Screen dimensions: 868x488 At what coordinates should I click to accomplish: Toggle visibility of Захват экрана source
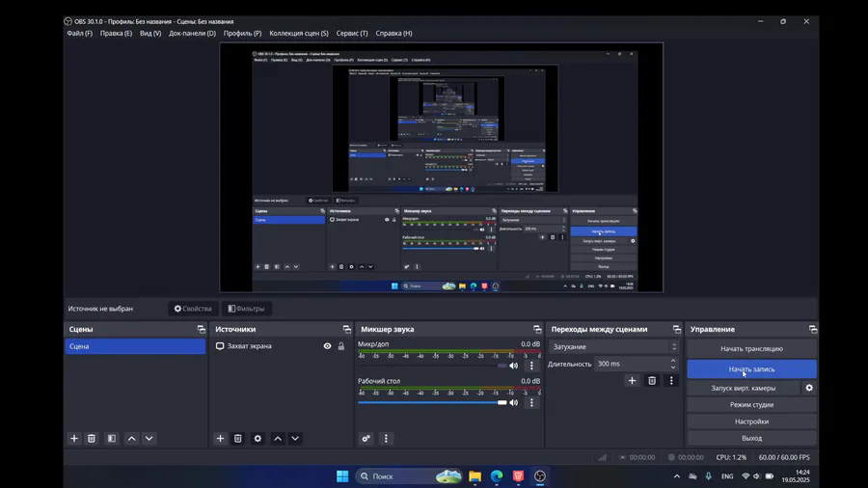pos(327,346)
